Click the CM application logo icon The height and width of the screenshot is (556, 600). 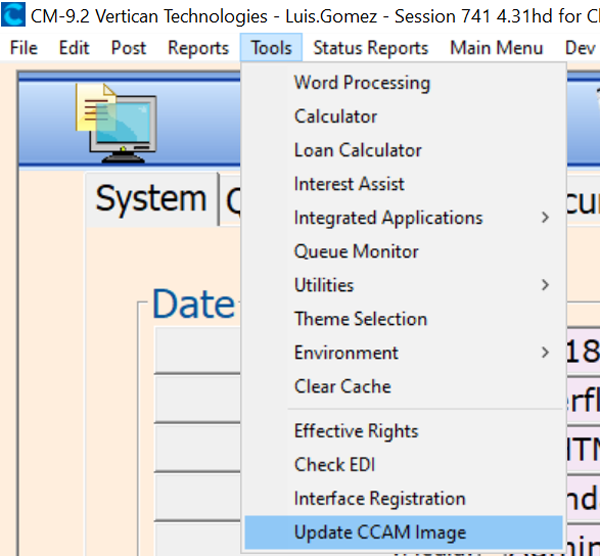(13, 15)
